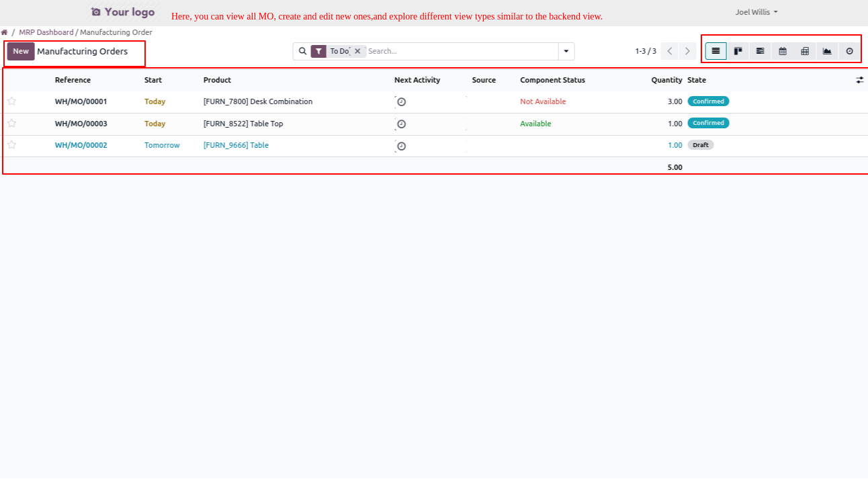The height and width of the screenshot is (481, 868).
Task: Sort by Reference column header
Action: point(73,80)
